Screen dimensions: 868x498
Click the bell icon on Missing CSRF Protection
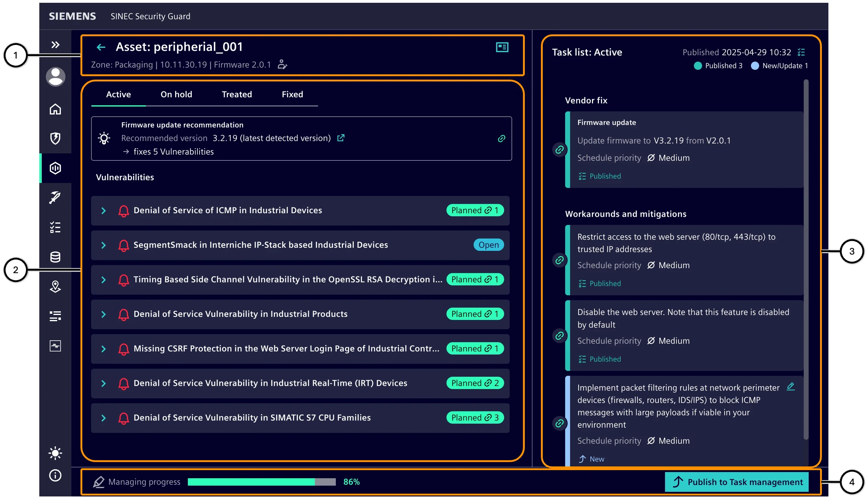click(123, 349)
